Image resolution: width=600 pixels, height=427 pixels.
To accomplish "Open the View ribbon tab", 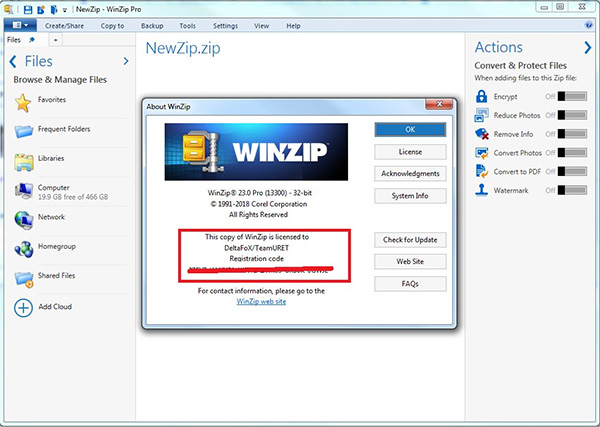I will tap(261, 26).
